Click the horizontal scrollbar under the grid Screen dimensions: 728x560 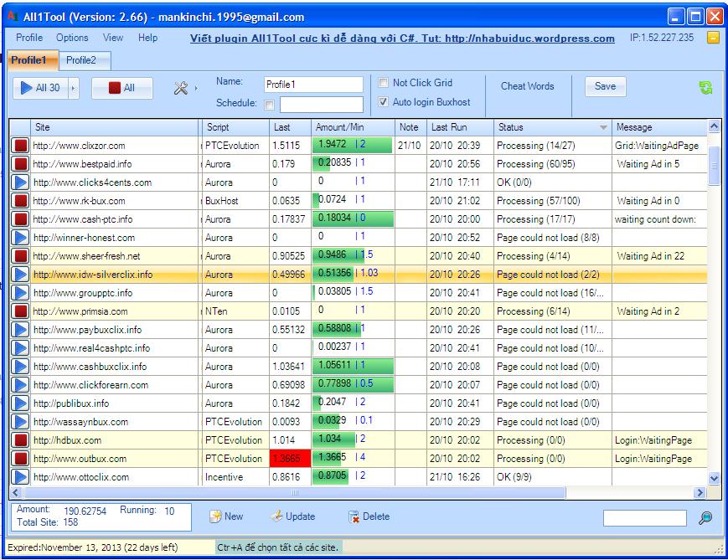tap(293, 493)
